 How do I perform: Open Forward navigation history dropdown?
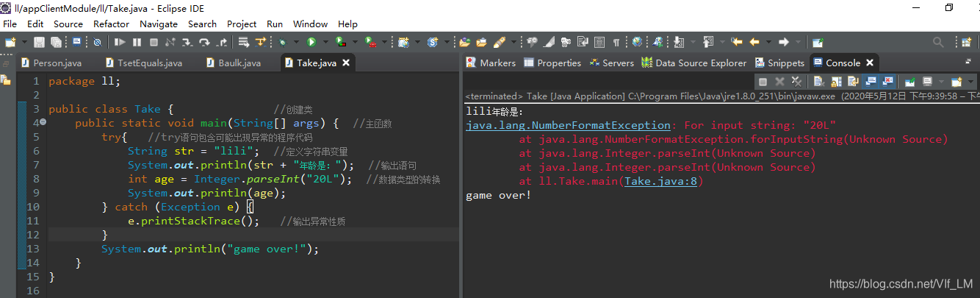[x=798, y=42]
